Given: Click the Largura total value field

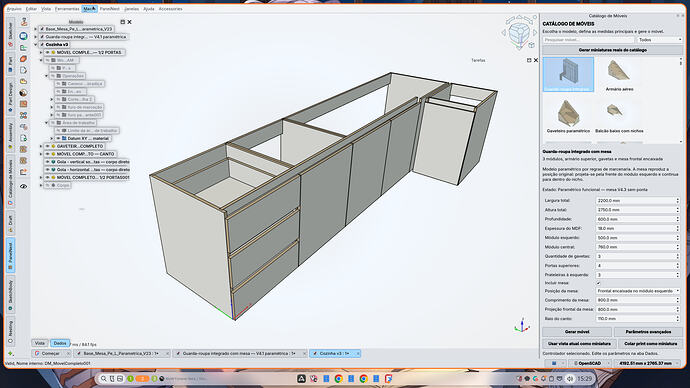Looking at the screenshot, I should [638, 201].
